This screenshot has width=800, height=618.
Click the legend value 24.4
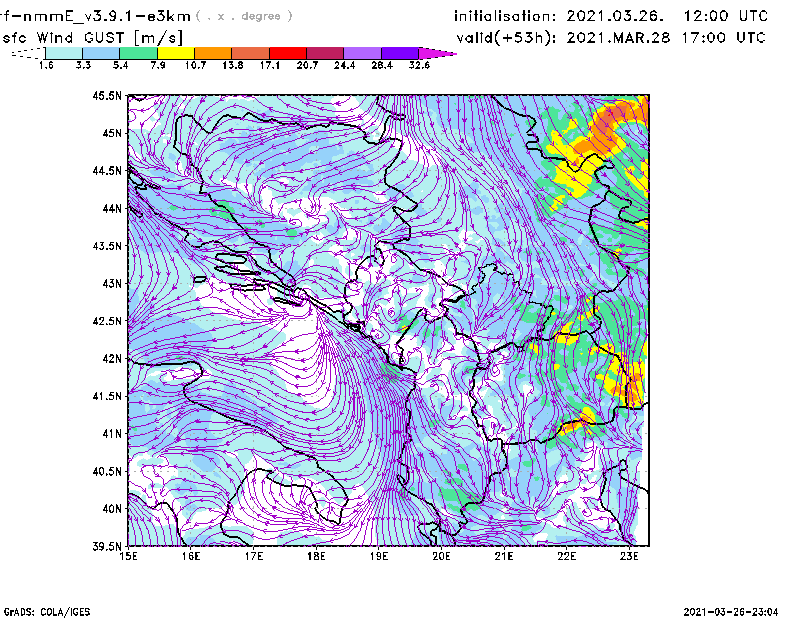point(344,65)
